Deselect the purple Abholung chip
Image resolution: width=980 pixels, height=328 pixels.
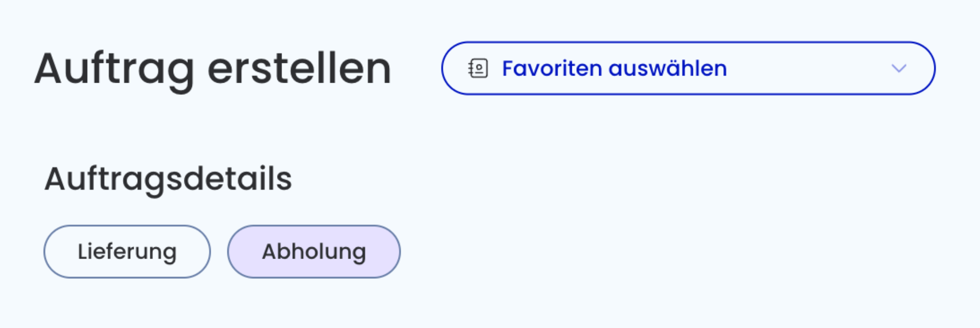tap(314, 251)
